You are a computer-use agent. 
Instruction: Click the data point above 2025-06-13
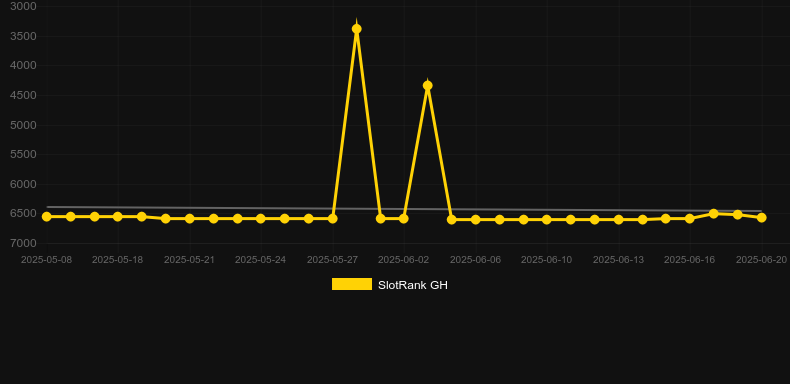point(619,220)
